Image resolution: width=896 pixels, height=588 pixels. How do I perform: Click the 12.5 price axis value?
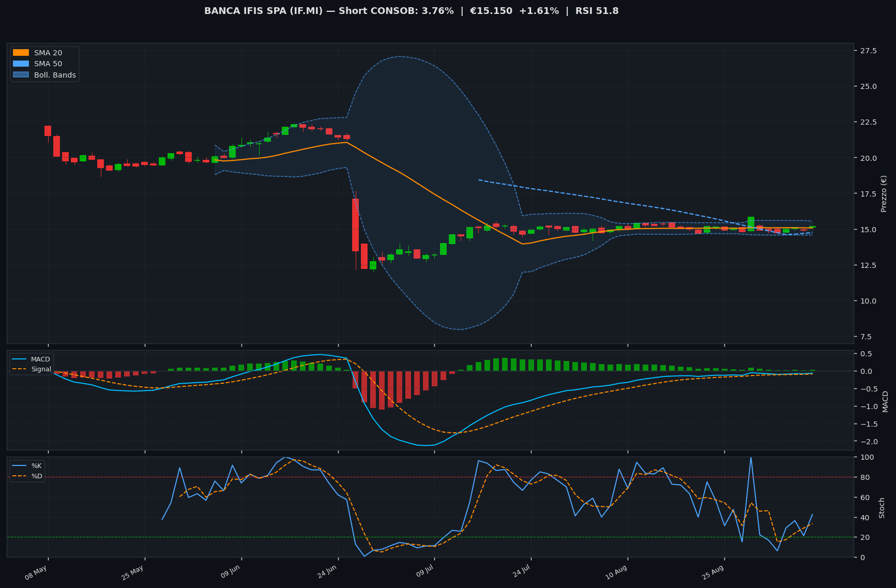tap(868, 265)
